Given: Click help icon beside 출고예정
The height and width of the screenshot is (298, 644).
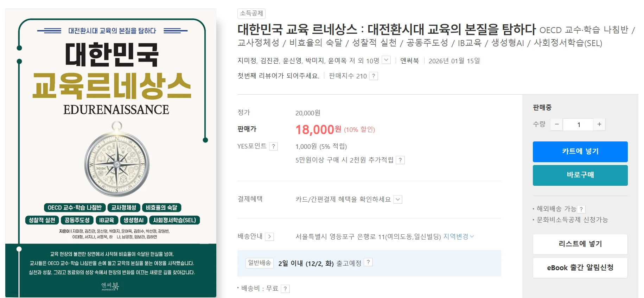Looking at the screenshot, I should 368,262.
